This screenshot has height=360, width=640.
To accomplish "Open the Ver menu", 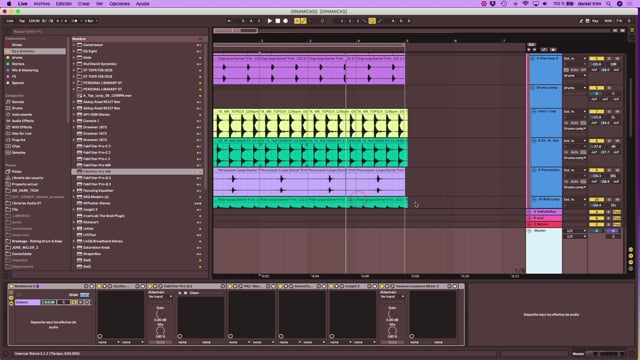I will coord(99,4).
